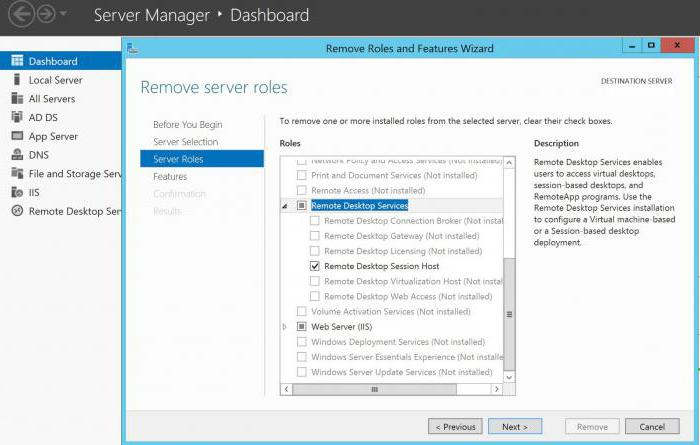Open Dashboard in Server Manager sidebar
This screenshot has height=445, width=700.
(x=61, y=61)
